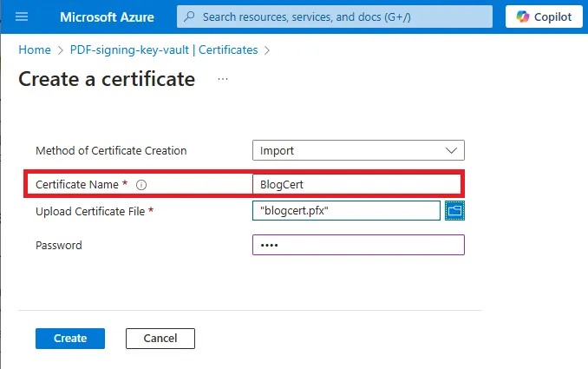The height and width of the screenshot is (369, 588).
Task: Click the magnifier icon in the search bar
Action: (189, 16)
